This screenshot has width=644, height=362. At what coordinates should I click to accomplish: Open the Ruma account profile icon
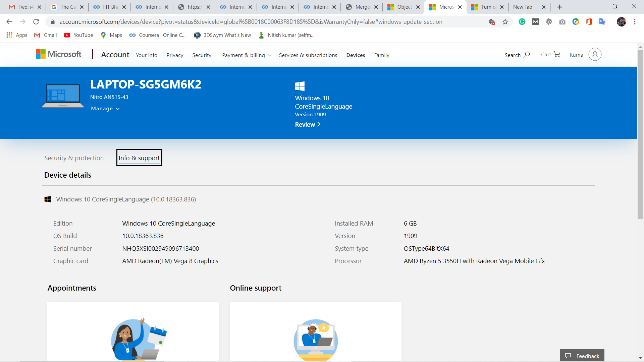point(595,54)
